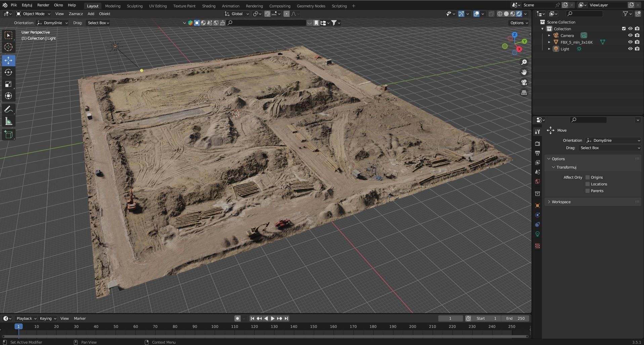Uncheck Collection exclude-from-view-layer checkbox
644x345 pixels.
point(624,29)
